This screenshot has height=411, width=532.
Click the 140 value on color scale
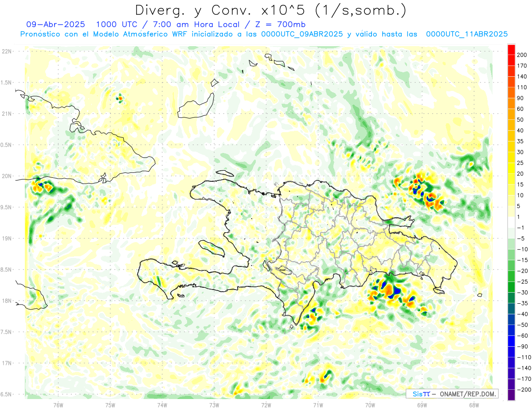[x=522, y=76]
